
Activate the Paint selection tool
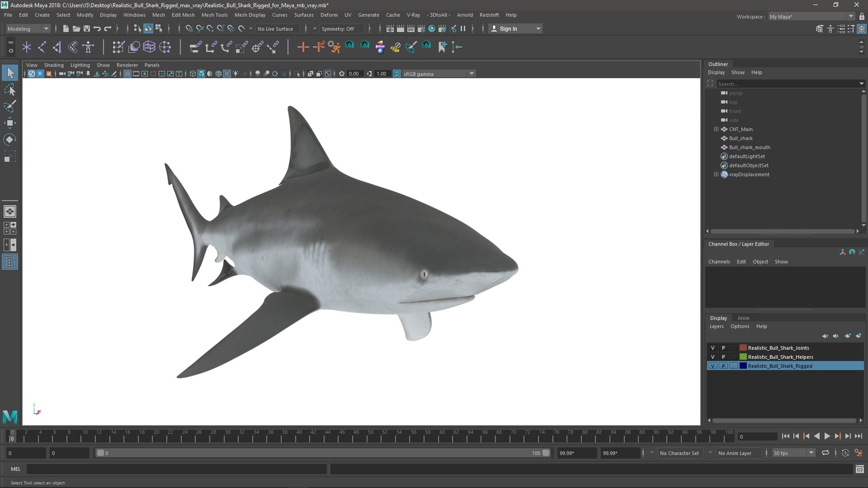[10, 106]
